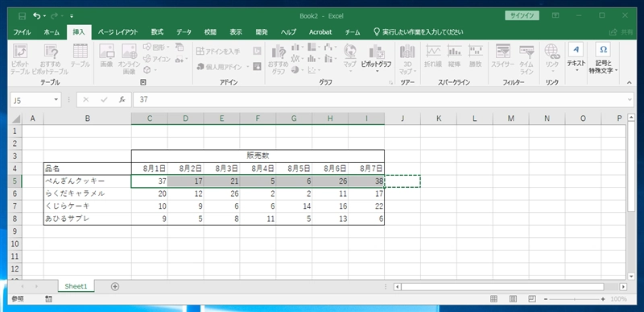Open the グラフ group dialog launcher
This screenshot has height=312, width=644.
(390, 82)
